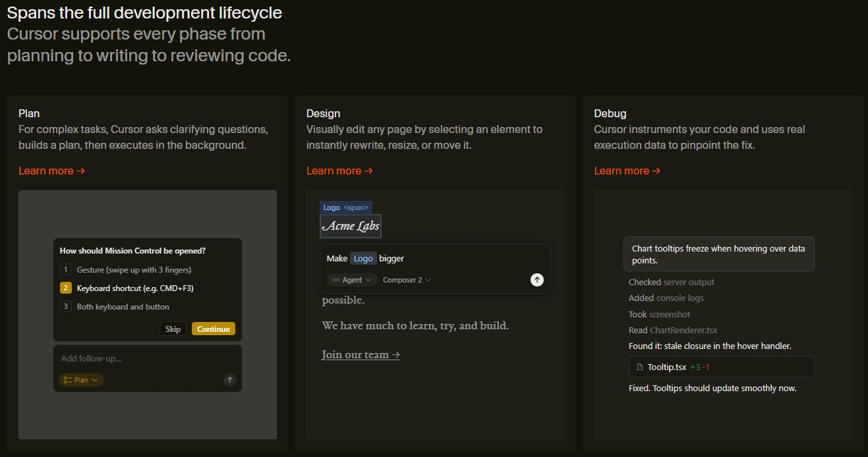The image size is (868, 457).
Task: Click the 'Logo <span>' element tag label
Action: tap(346, 207)
